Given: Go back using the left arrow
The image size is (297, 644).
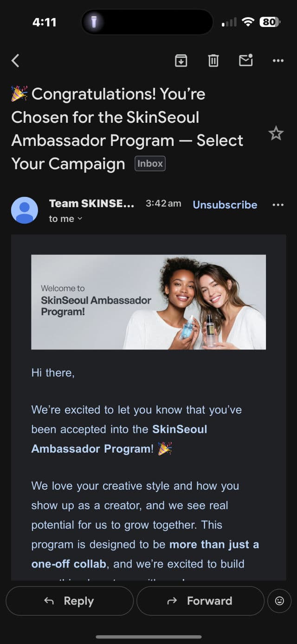Looking at the screenshot, I should tap(15, 61).
